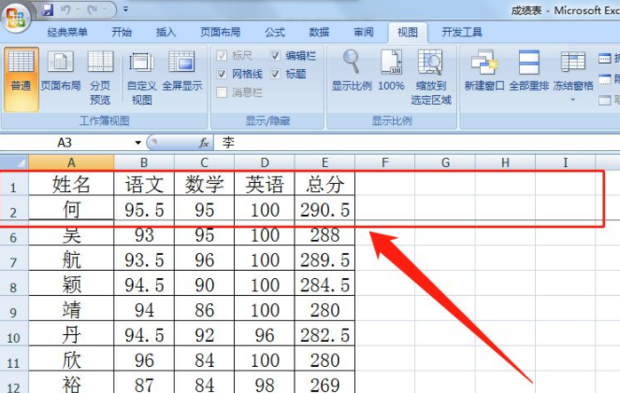Switch to Normal (普通) workbook view
Image resolution: width=620 pixels, height=393 pixels.
click(21, 79)
